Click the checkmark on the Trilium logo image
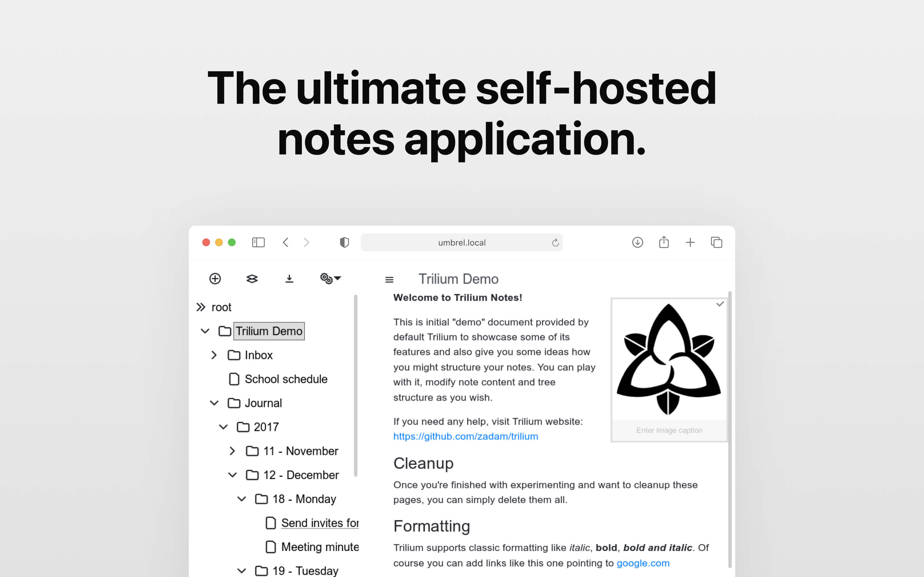 720,304
